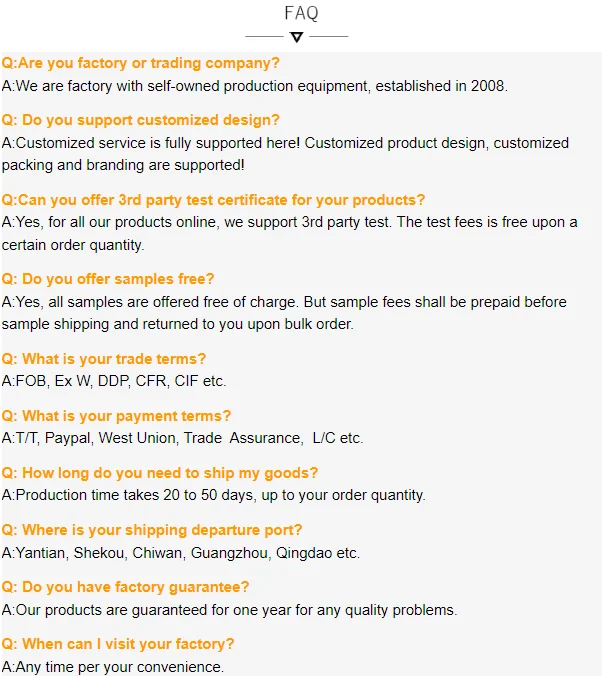Select the 3rd party test certificate question

coord(213,200)
